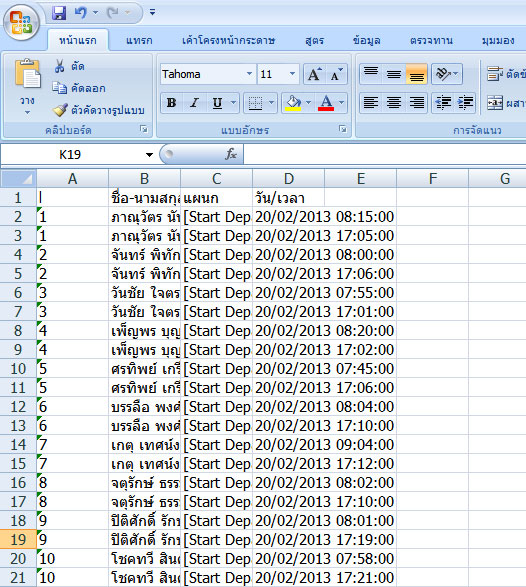Copy the selection with the copy icon

pyautogui.click(x=59, y=88)
